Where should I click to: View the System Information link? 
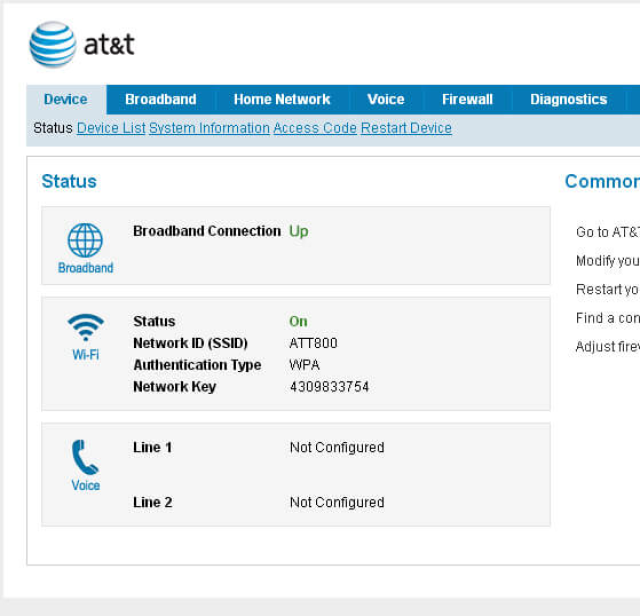click(209, 128)
